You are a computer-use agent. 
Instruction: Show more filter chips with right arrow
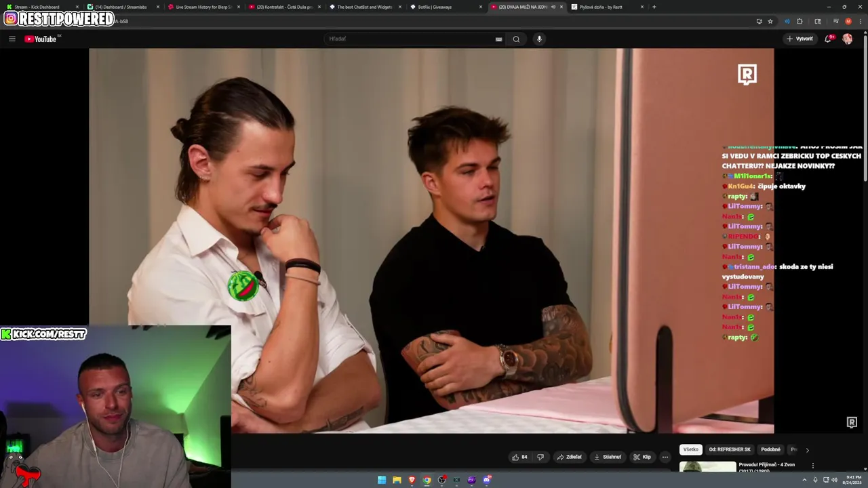(807, 449)
